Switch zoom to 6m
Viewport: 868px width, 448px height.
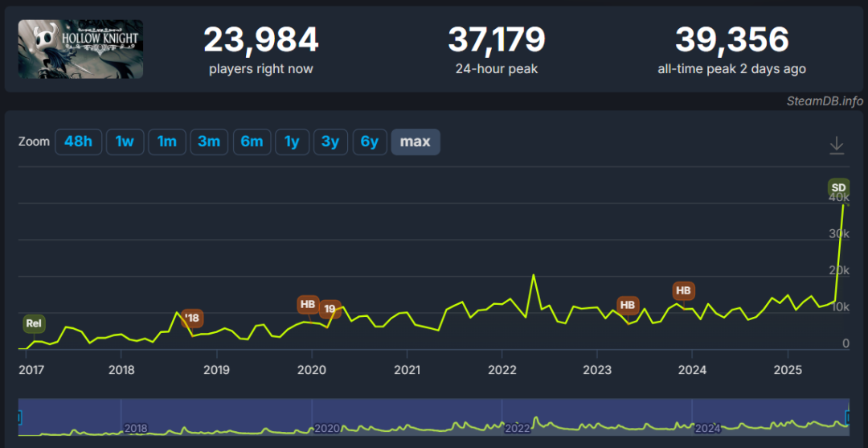pyautogui.click(x=252, y=142)
